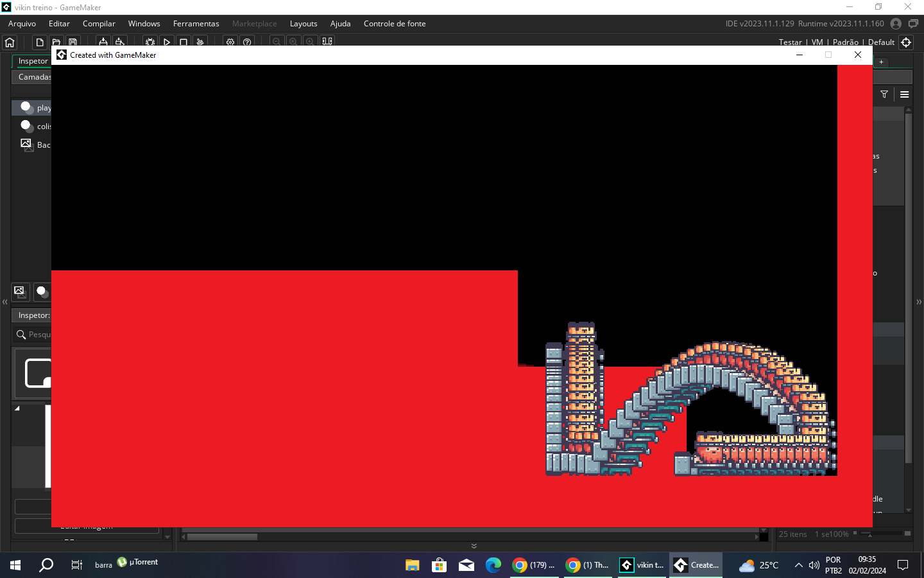924x578 pixels.
Task: Collapse the lower Inspetor section header
Action: click(32, 315)
